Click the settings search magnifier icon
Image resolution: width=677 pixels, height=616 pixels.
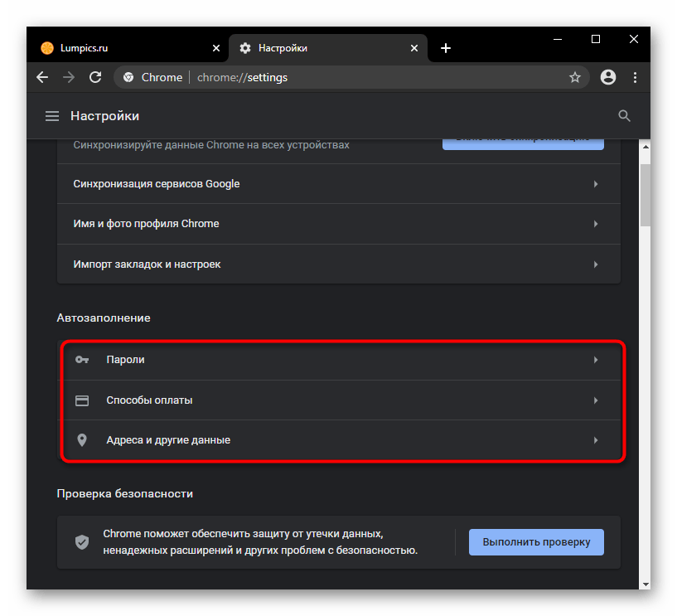click(x=625, y=116)
